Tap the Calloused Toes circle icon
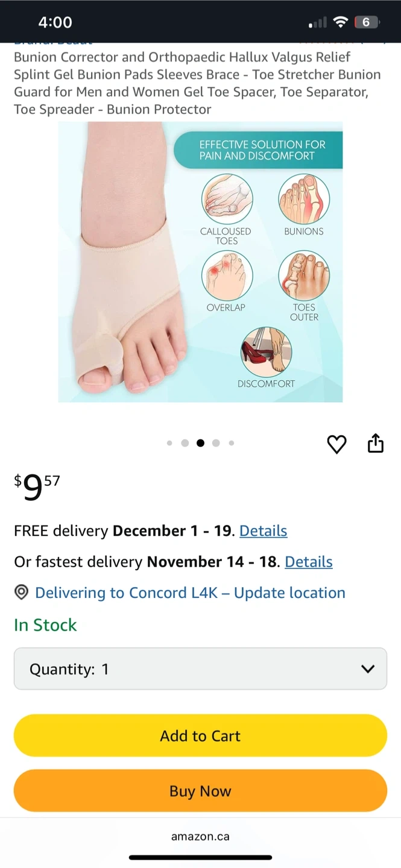The height and width of the screenshot is (868, 401). pyautogui.click(x=227, y=199)
